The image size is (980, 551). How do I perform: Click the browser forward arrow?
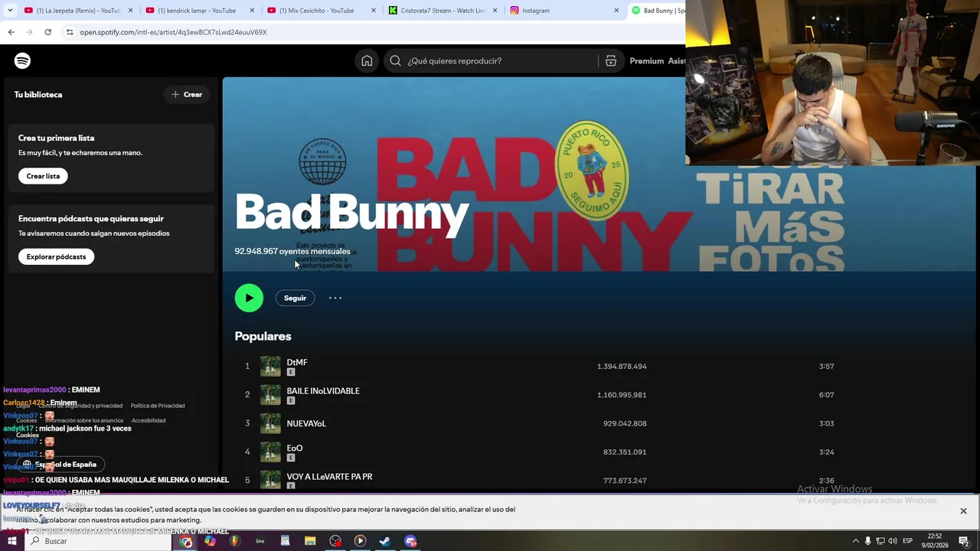(x=29, y=32)
